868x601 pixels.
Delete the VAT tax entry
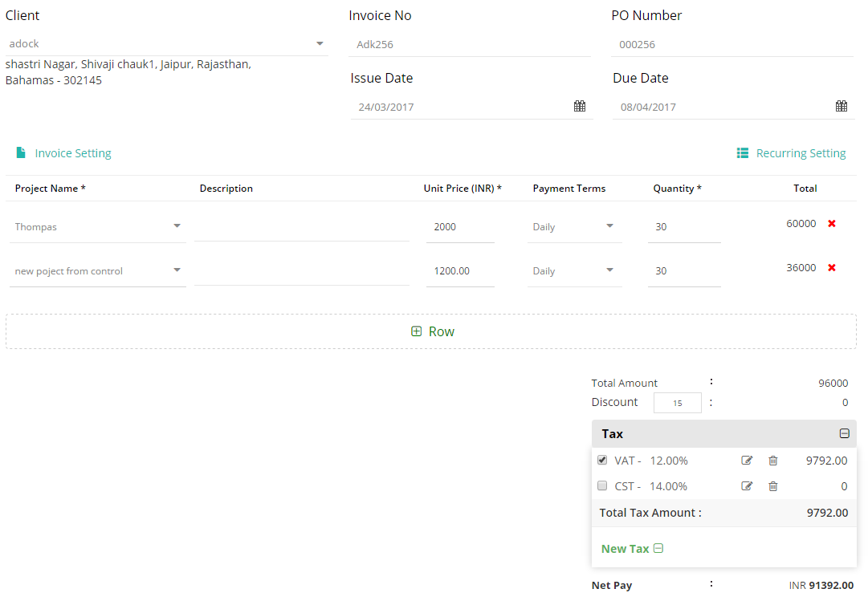coord(773,461)
